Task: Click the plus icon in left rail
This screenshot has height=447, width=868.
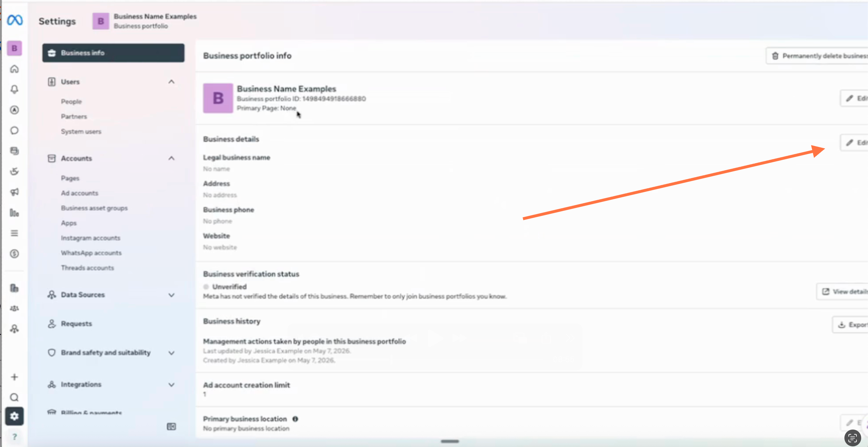Action: [14, 377]
